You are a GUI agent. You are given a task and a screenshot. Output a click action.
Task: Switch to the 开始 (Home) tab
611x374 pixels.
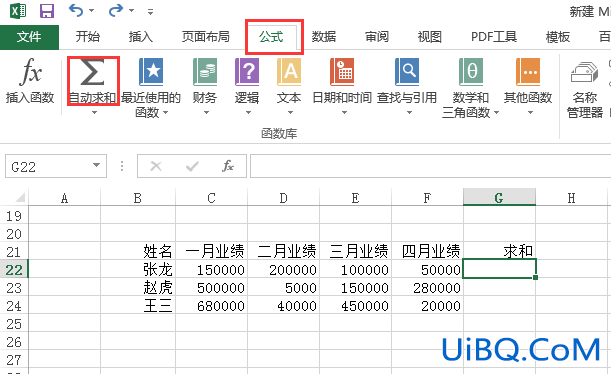[x=88, y=37]
